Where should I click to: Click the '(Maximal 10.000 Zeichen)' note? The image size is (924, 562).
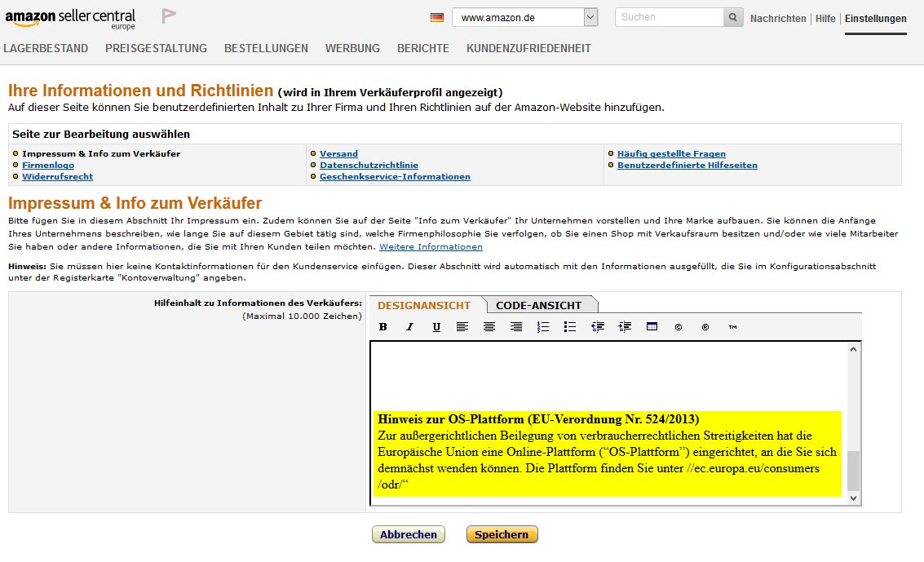tap(302, 316)
